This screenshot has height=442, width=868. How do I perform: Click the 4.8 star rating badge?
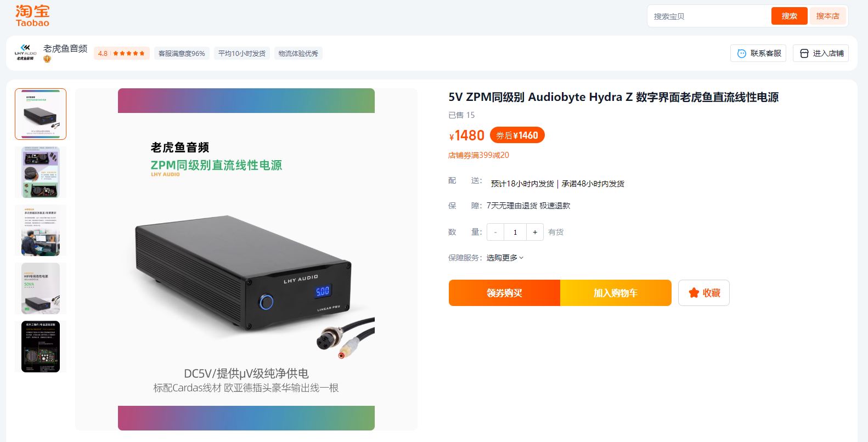(122, 53)
